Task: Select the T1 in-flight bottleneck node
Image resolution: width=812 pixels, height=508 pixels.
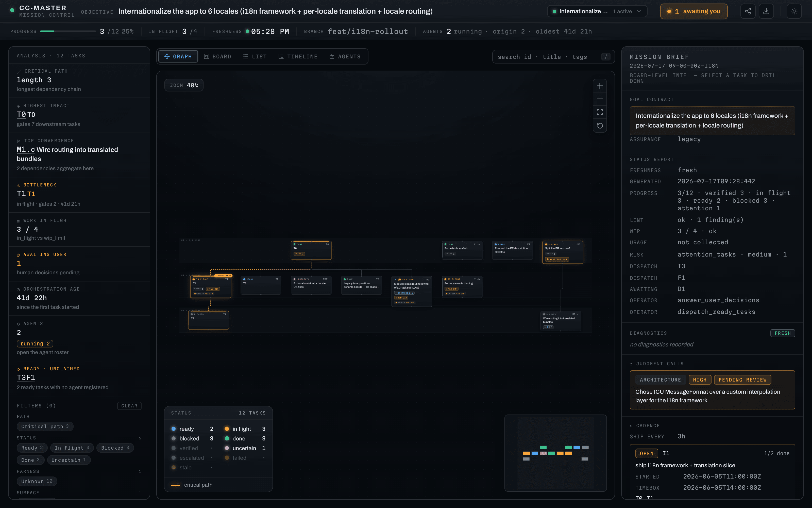Action: coord(210,287)
